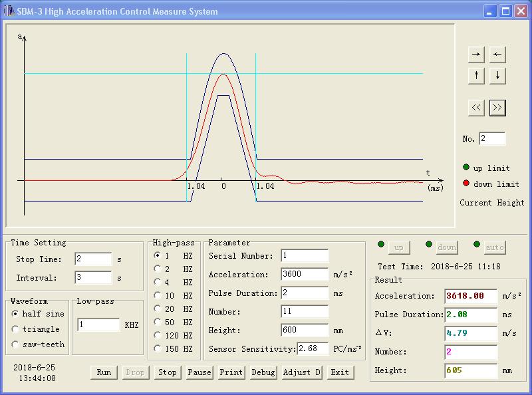Click the Exit button
The width and height of the screenshot is (532, 395).
pyautogui.click(x=340, y=372)
